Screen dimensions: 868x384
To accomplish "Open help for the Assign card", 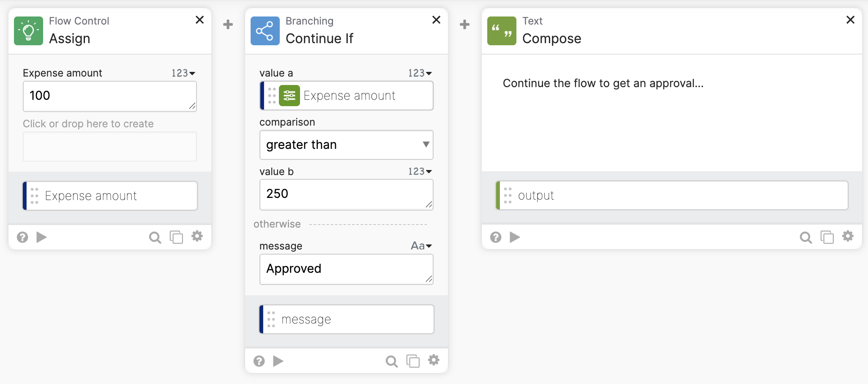I will coord(22,237).
